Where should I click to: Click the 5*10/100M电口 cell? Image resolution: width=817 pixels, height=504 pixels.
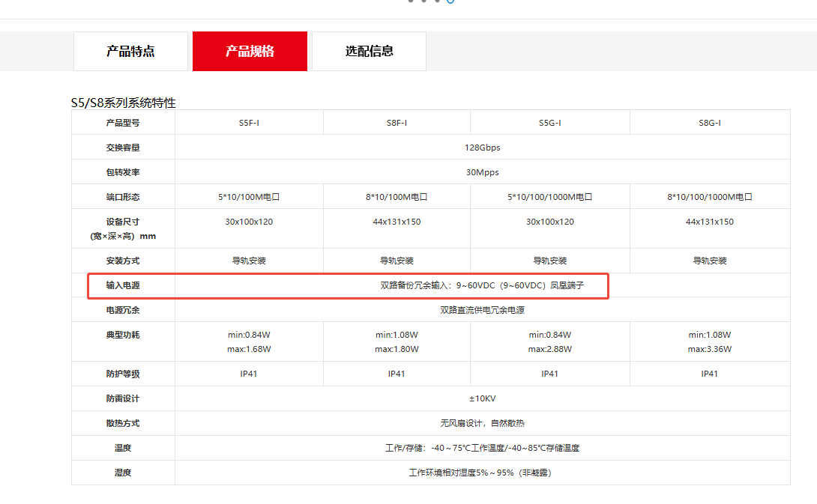pyautogui.click(x=249, y=197)
